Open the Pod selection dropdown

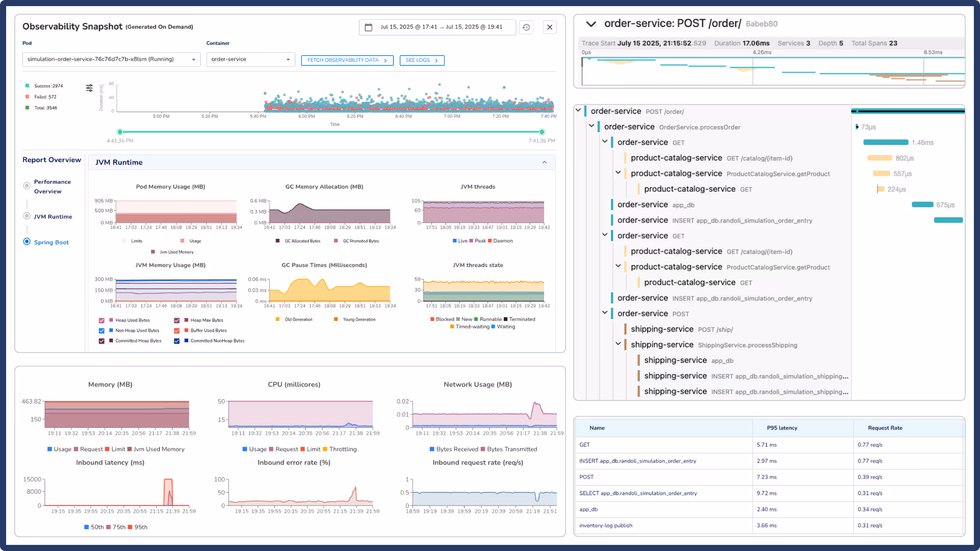(x=111, y=60)
